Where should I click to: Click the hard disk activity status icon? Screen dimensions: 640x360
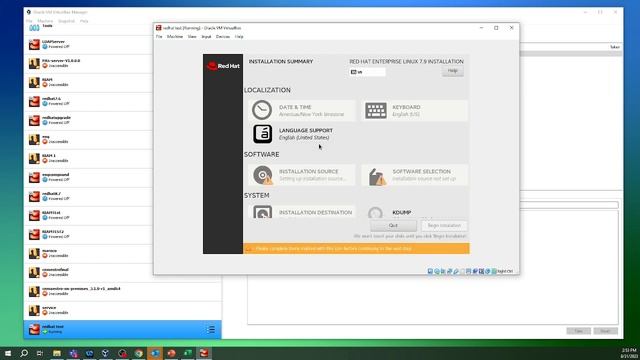[x=430, y=271]
